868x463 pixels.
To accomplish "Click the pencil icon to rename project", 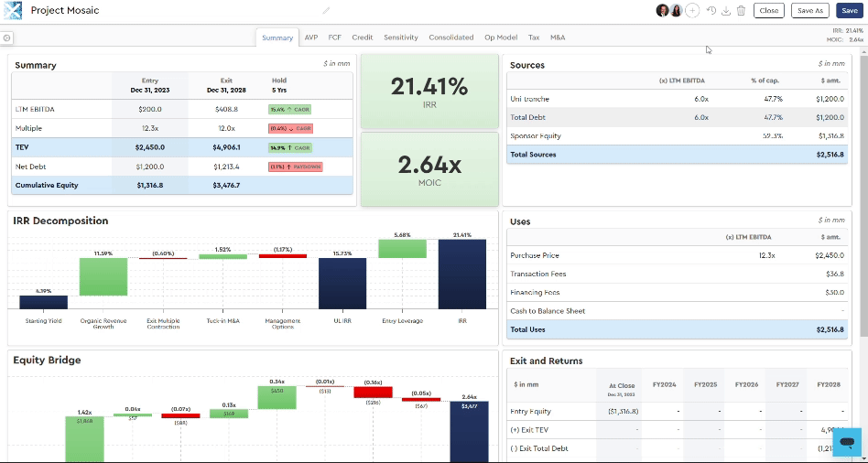I will tap(326, 11).
